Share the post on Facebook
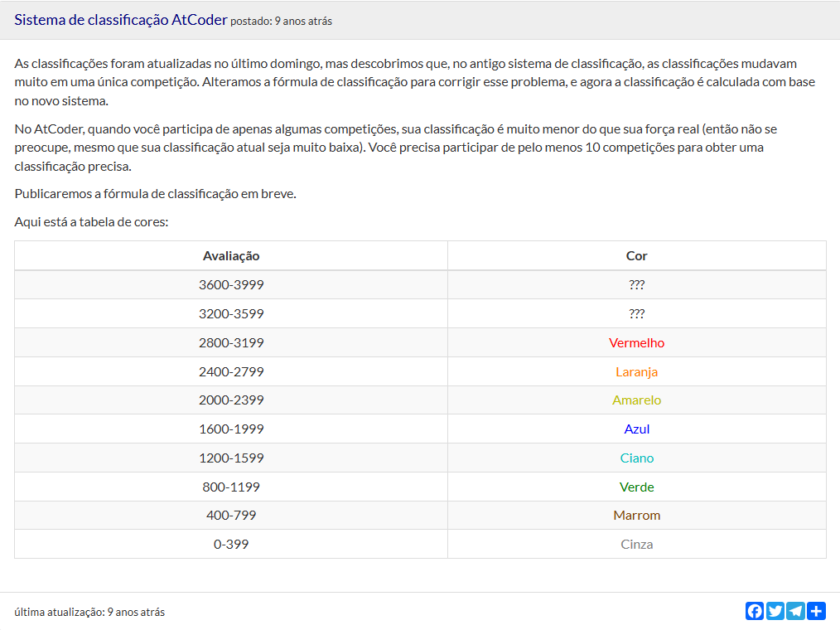This screenshot has width=840, height=630. (755, 611)
